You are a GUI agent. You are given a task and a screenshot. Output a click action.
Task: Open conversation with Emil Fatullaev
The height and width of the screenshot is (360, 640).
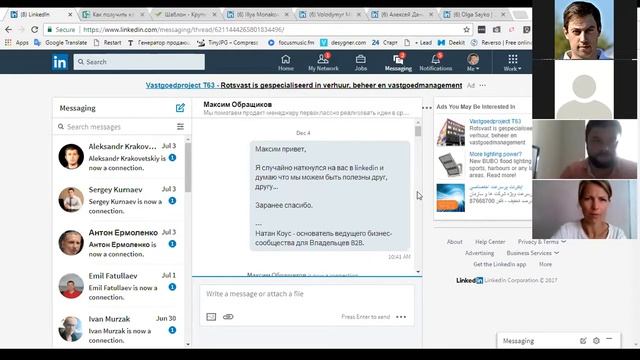[x=118, y=287]
